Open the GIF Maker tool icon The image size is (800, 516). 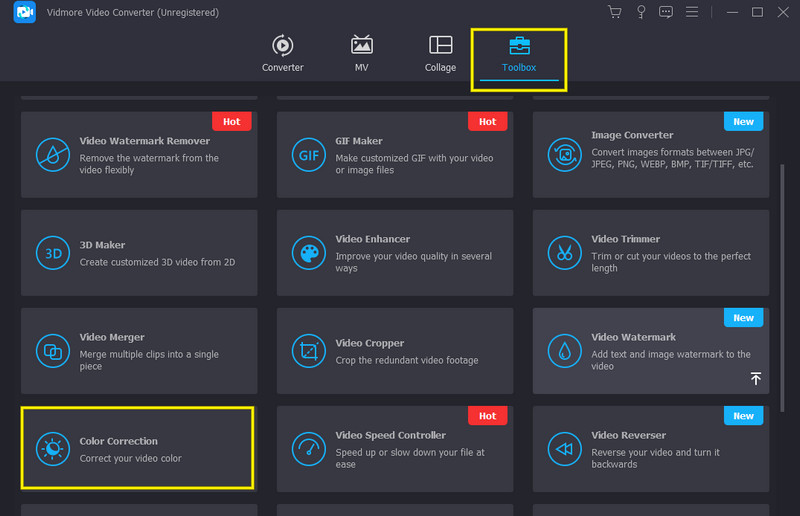(x=307, y=154)
